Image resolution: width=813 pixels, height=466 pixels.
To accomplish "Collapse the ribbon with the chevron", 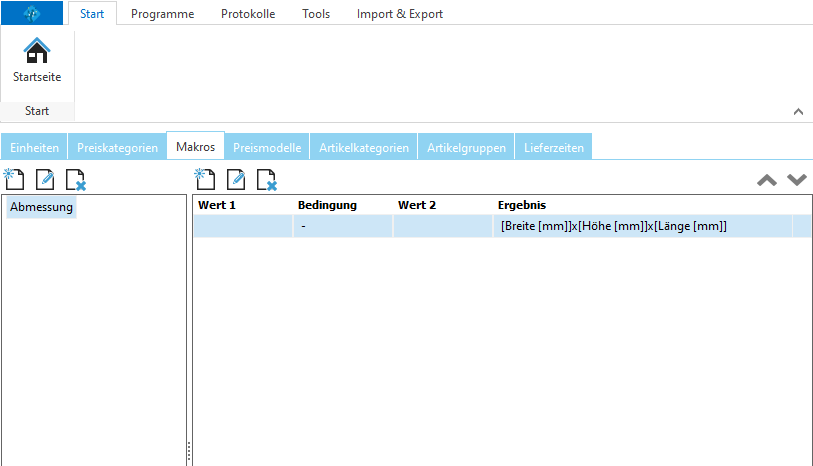I will click(x=797, y=111).
